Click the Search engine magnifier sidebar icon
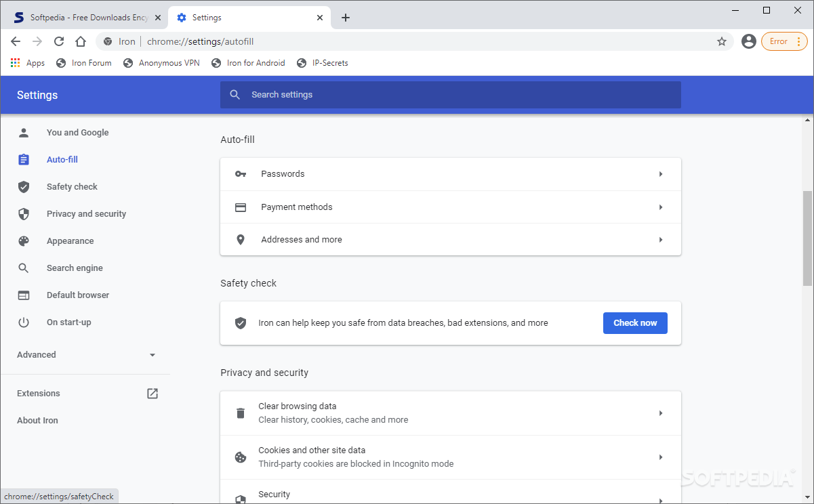 point(24,268)
